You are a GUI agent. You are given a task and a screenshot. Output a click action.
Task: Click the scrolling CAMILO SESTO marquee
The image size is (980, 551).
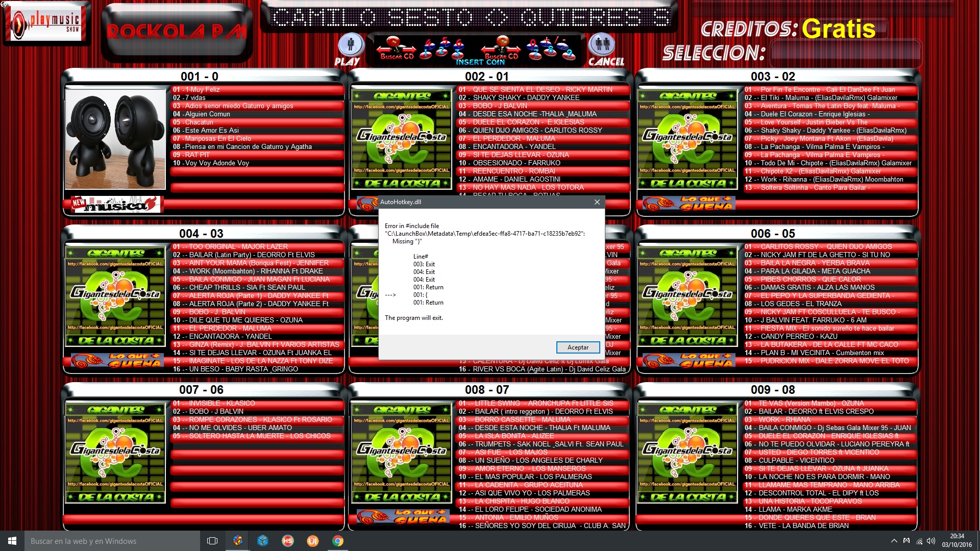pos(470,17)
